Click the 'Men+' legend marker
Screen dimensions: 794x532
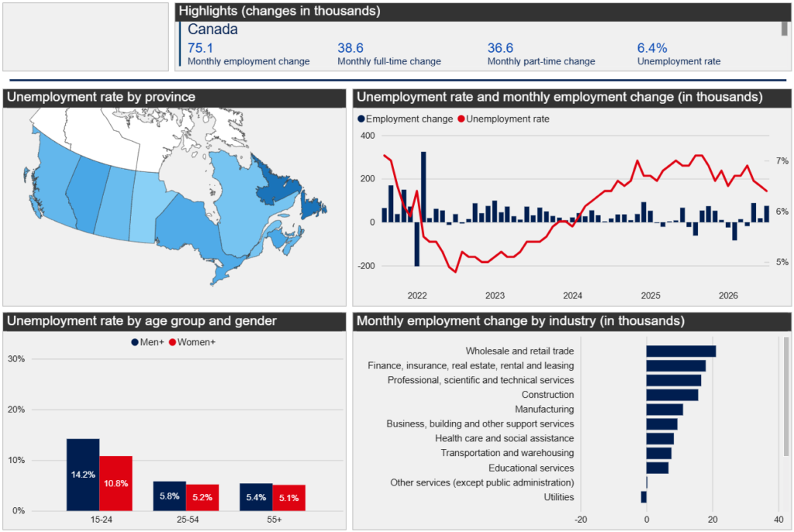click(x=135, y=343)
